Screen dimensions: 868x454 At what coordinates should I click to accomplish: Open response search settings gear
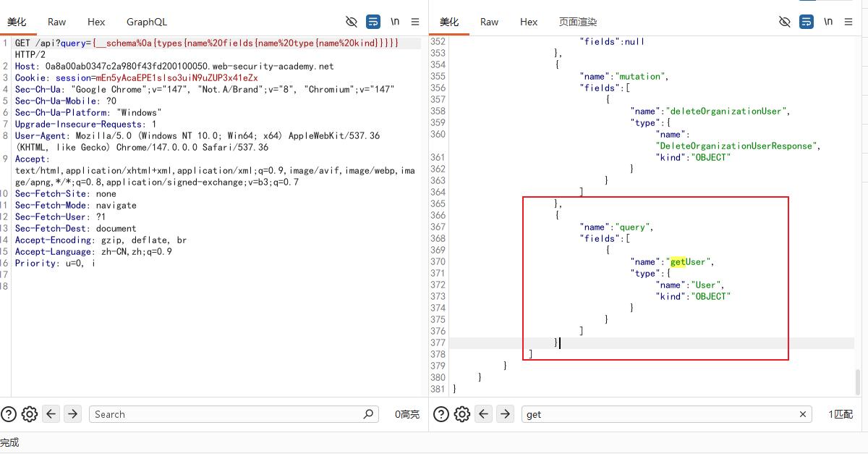pos(462,414)
